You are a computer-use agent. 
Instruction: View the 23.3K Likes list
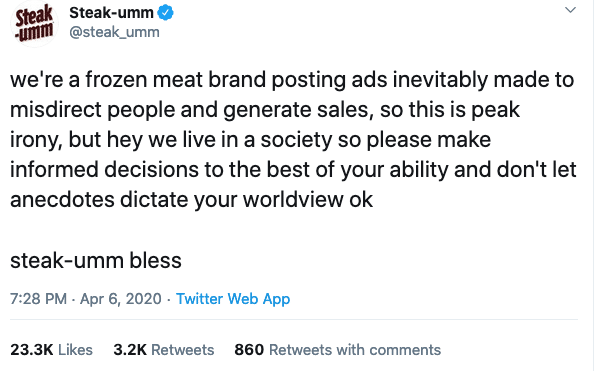click(51, 350)
